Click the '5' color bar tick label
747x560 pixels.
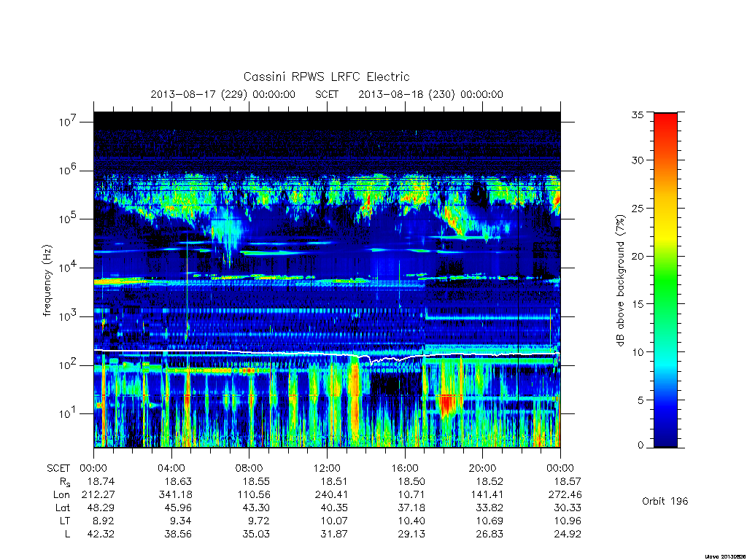pyautogui.click(x=640, y=400)
